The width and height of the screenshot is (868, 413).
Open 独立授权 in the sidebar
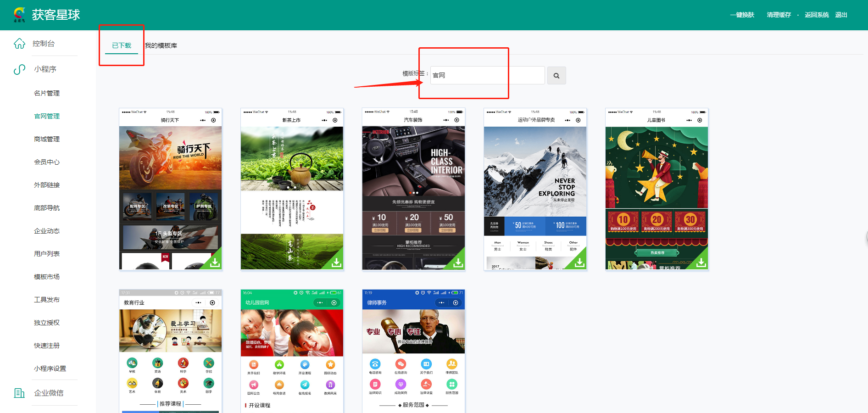[47, 323]
